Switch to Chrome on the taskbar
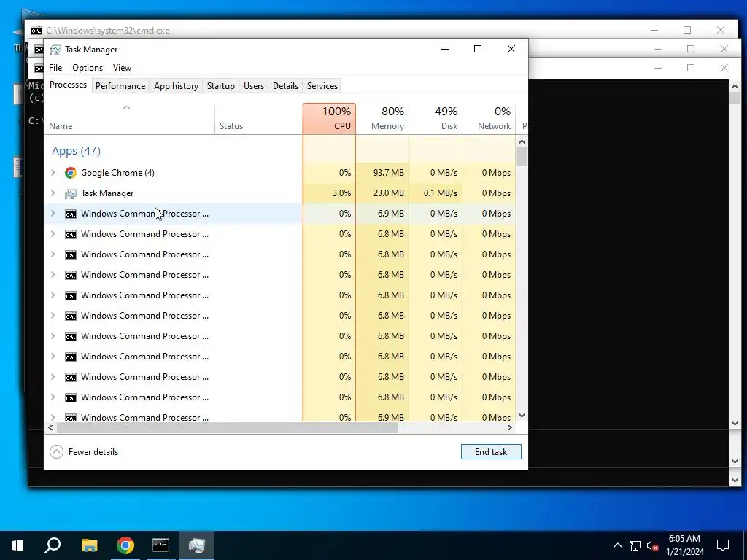This screenshot has height=560, width=747. [125, 545]
